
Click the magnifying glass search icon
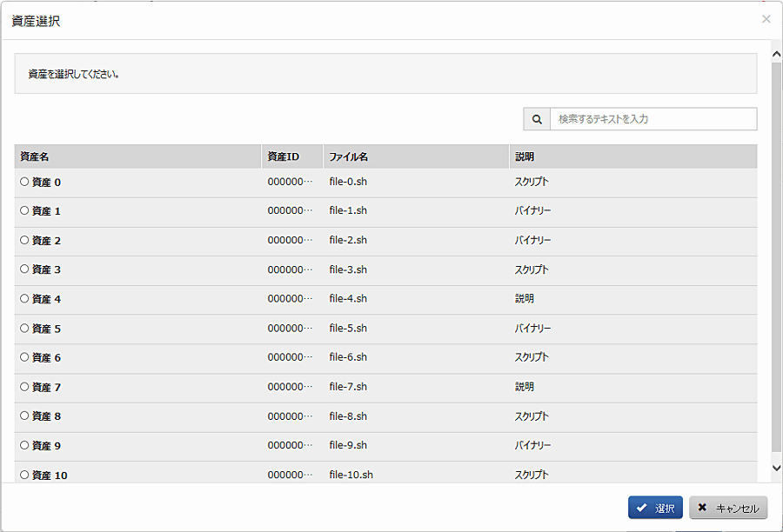point(537,119)
